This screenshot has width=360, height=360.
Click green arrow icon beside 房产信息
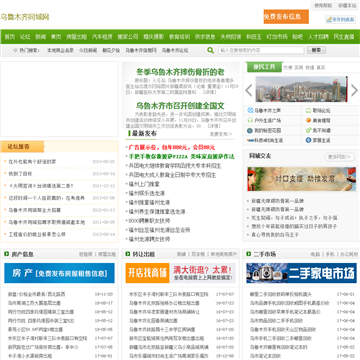[6, 254]
